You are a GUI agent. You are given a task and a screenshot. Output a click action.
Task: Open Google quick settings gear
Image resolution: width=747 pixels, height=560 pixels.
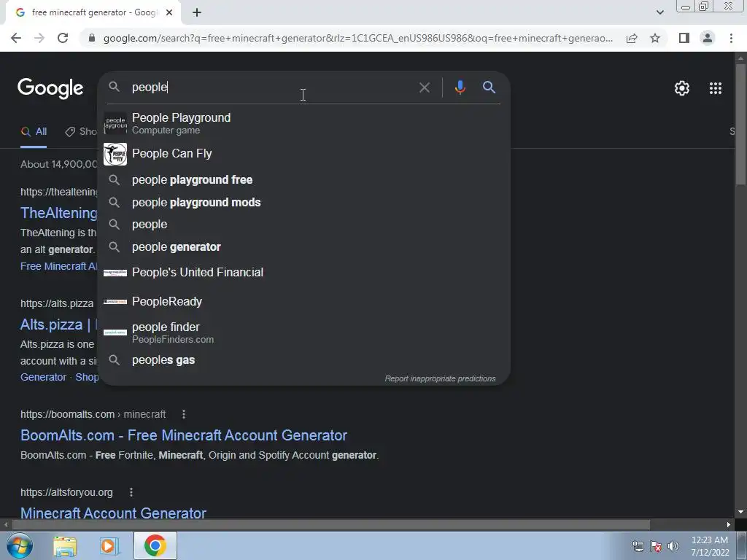click(x=682, y=88)
